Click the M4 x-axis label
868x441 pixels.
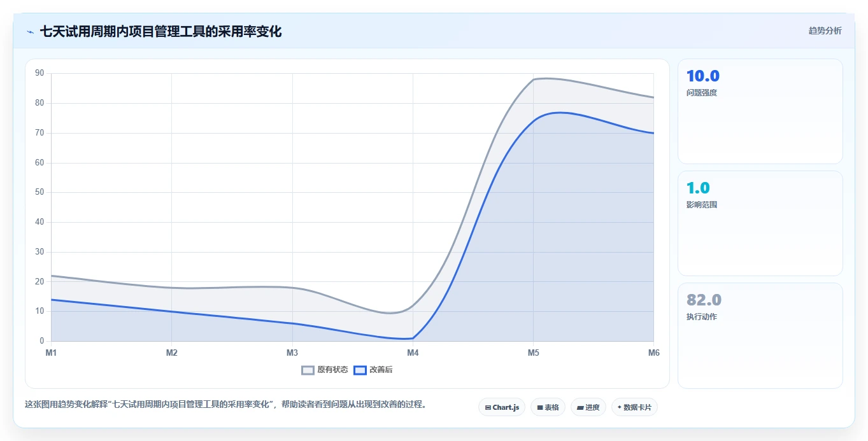click(413, 353)
